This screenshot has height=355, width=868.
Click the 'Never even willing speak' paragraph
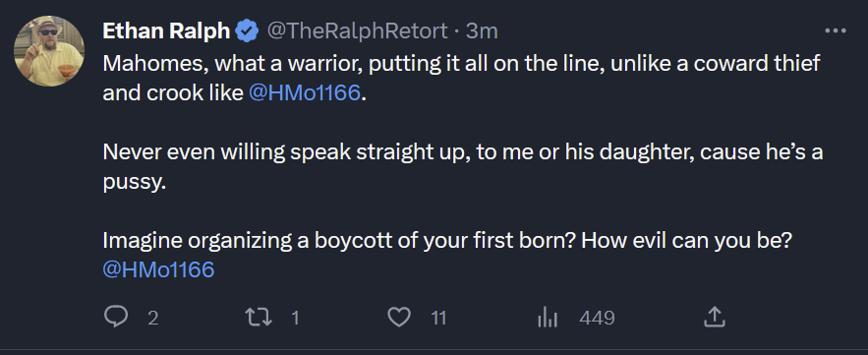point(463,167)
